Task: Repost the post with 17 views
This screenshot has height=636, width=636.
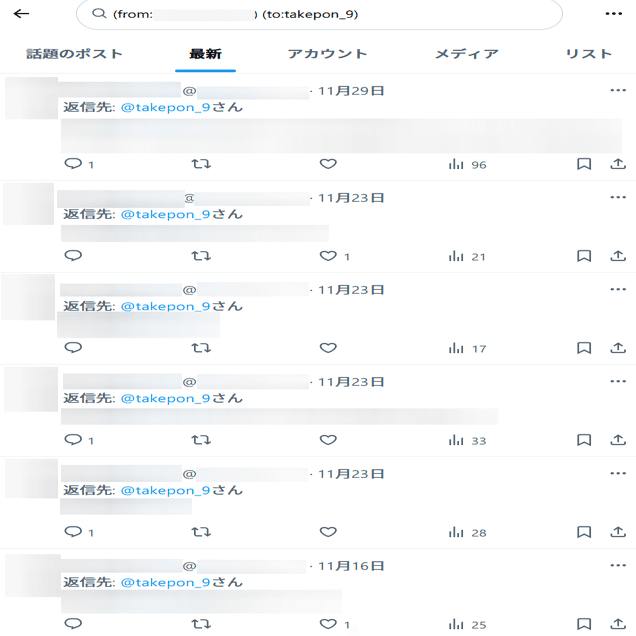Action: pyautogui.click(x=201, y=348)
